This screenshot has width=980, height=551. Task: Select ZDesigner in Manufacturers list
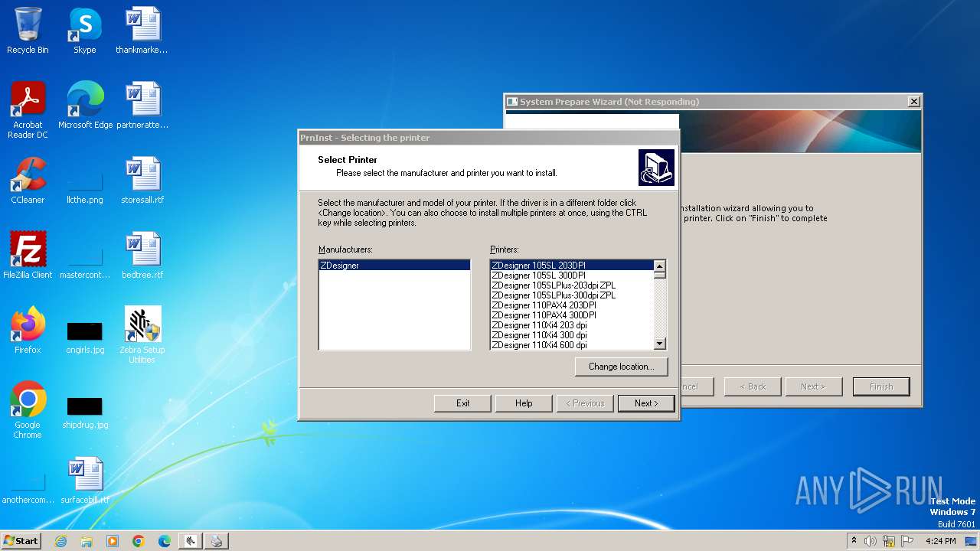click(394, 266)
